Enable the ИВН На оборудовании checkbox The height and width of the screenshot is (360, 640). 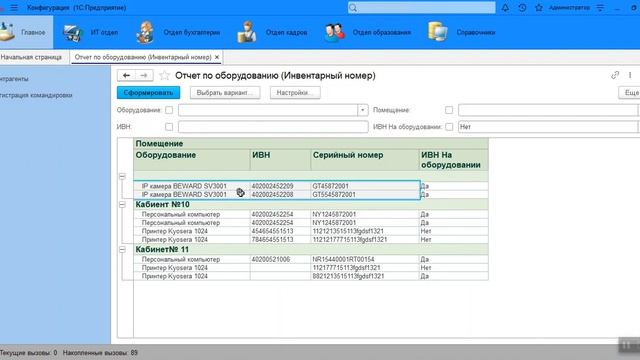(449, 127)
